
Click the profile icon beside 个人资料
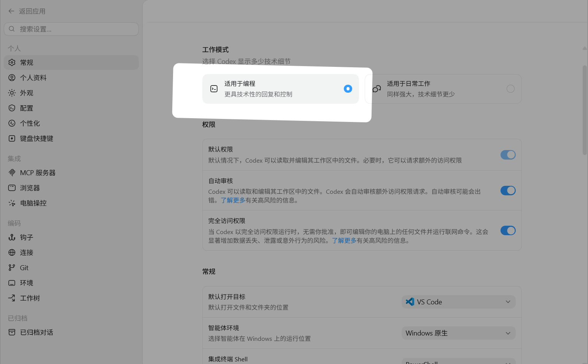(12, 78)
